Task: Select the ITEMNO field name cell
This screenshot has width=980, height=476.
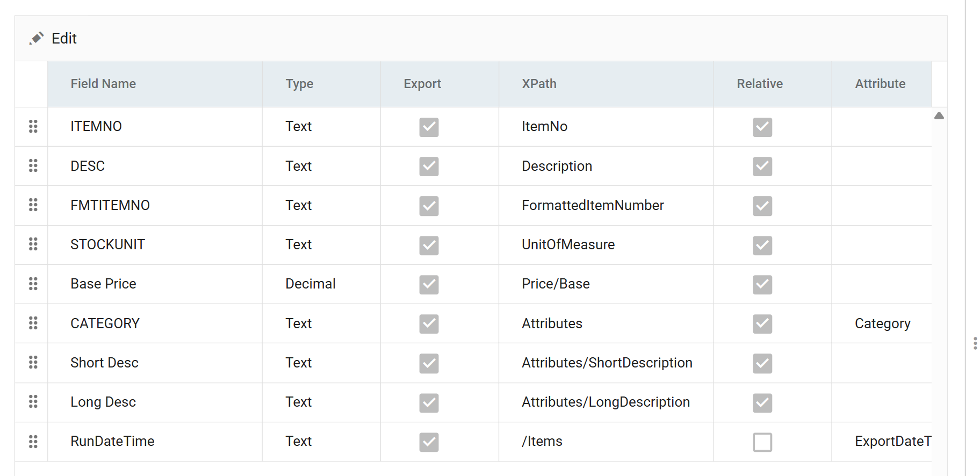Action: (155, 127)
